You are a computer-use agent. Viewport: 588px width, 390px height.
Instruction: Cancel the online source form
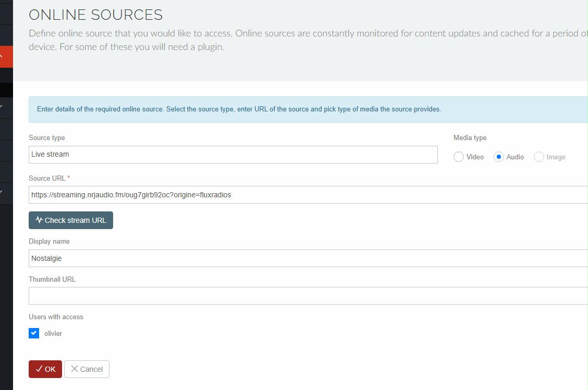(87, 369)
